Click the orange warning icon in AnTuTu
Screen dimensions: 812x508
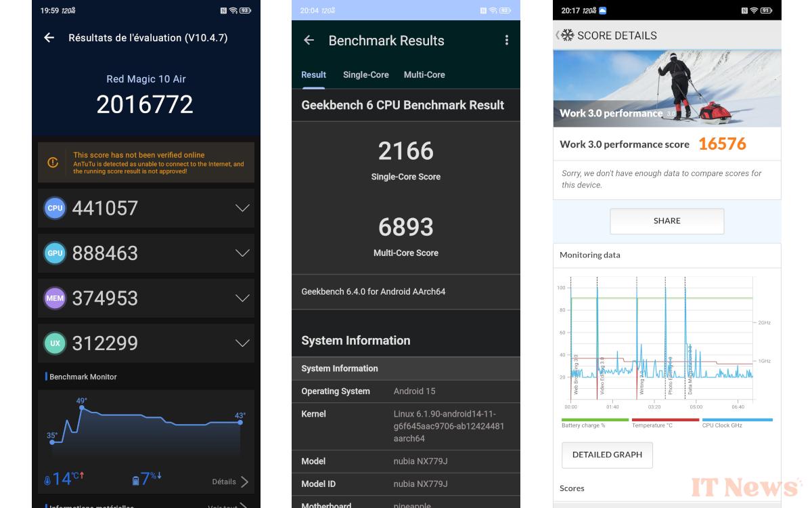point(53,163)
